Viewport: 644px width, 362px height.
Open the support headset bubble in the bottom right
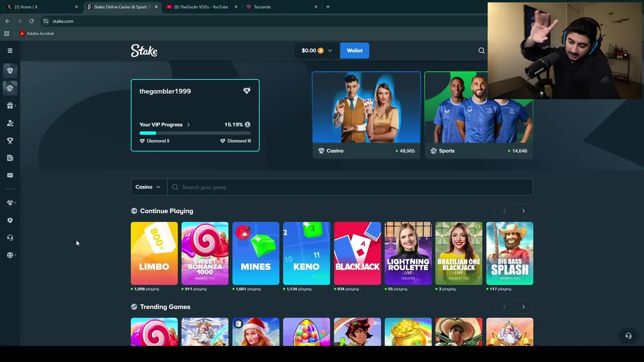point(628,336)
